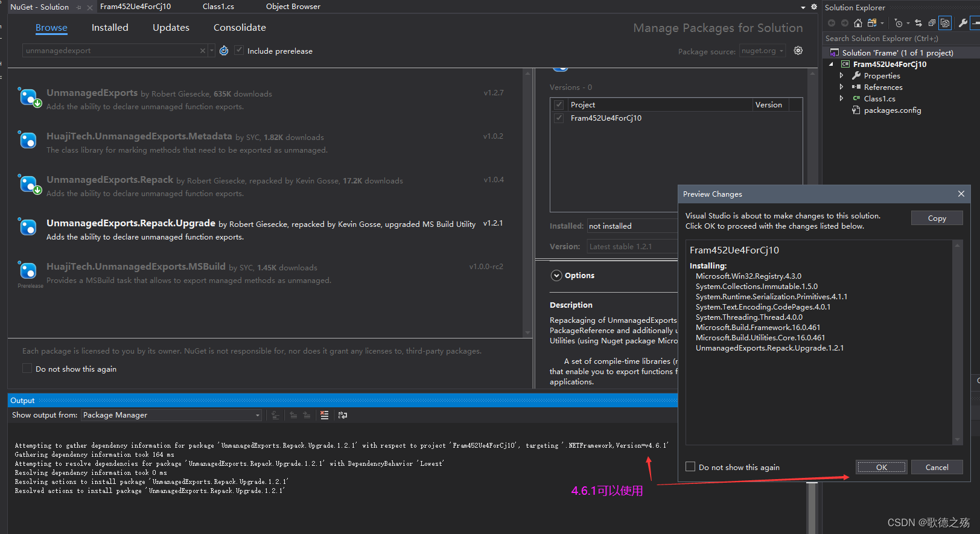Toggle Show All Files icon

(x=945, y=23)
